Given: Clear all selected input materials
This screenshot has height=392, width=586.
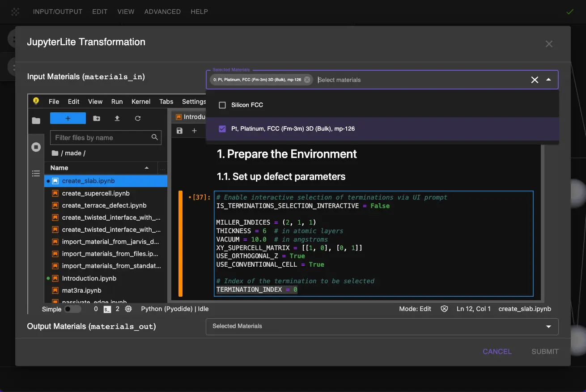Looking at the screenshot, I should pos(535,80).
